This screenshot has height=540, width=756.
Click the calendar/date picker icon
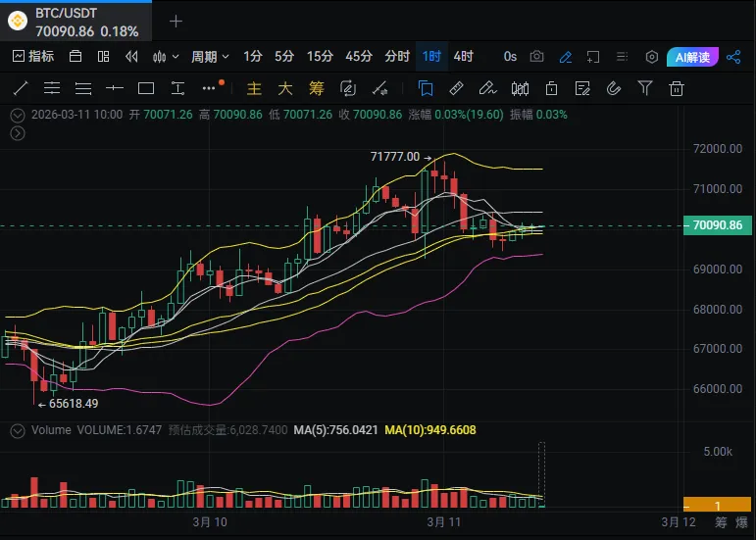[76, 57]
